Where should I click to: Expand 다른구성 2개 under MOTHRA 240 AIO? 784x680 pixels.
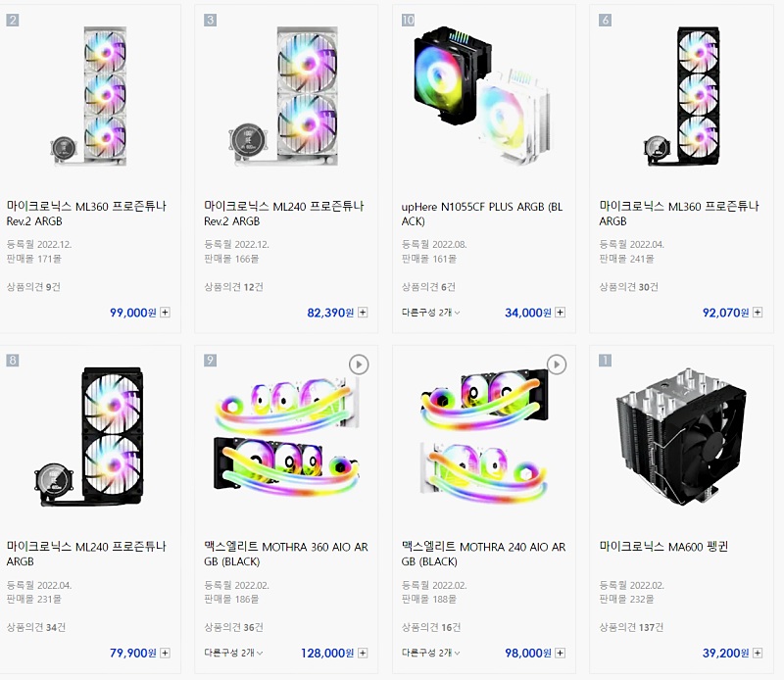[x=431, y=653]
